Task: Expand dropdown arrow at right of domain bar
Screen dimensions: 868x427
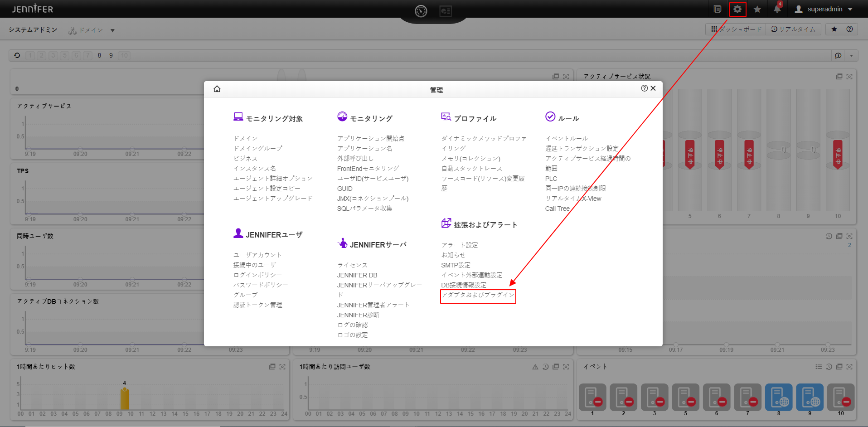Action: [x=851, y=55]
